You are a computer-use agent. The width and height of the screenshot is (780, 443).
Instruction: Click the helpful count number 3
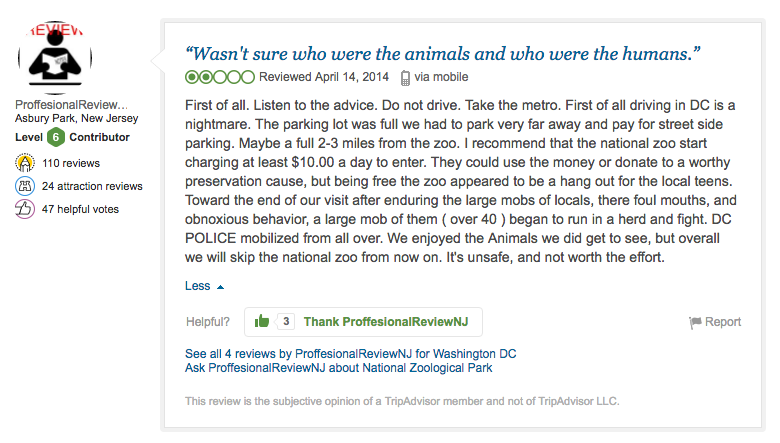click(286, 321)
